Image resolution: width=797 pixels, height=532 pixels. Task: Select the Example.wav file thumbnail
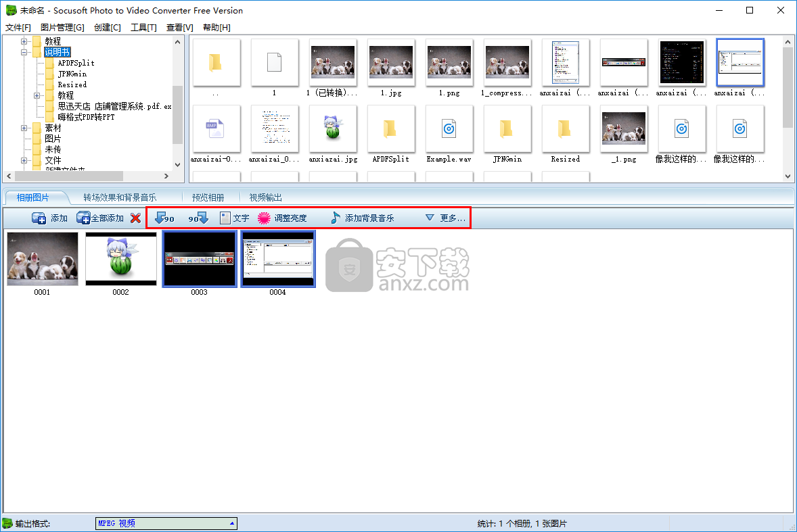pyautogui.click(x=449, y=130)
